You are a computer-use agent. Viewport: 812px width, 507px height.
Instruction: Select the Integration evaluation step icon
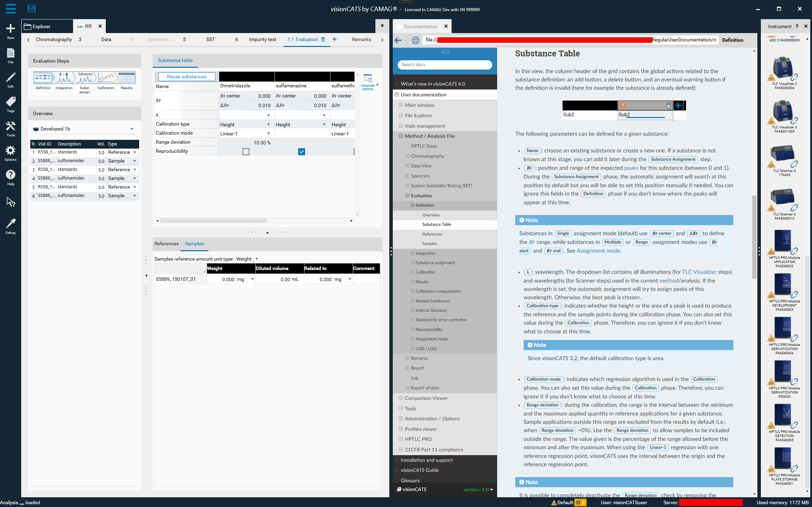[64, 78]
